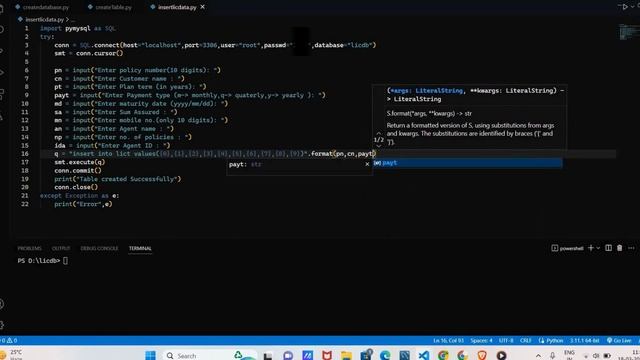Click the conn.commit() code line
This screenshot has width=640, height=360.
pyautogui.click(x=78, y=171)
